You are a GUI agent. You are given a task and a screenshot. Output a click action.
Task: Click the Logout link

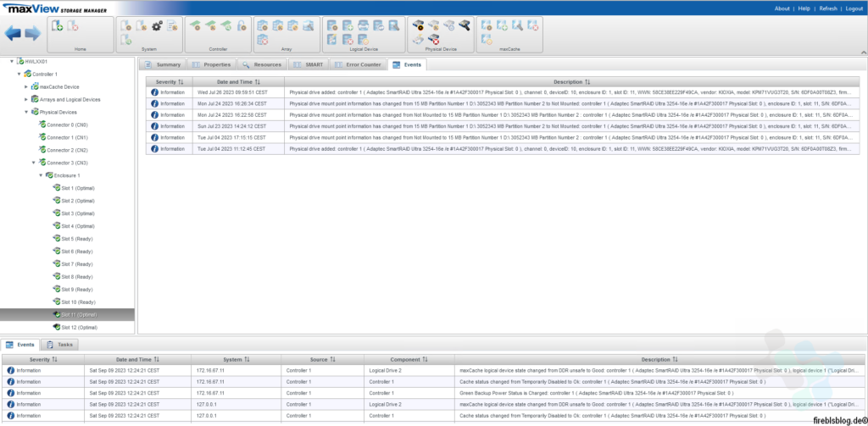(x=854, y=8)
